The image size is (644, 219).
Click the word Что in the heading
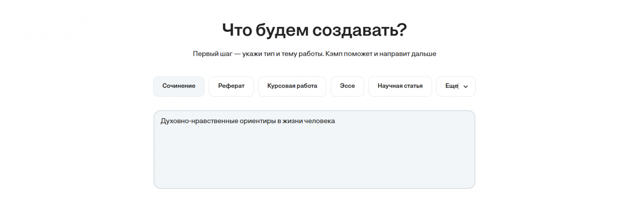(x=236, y=30)
